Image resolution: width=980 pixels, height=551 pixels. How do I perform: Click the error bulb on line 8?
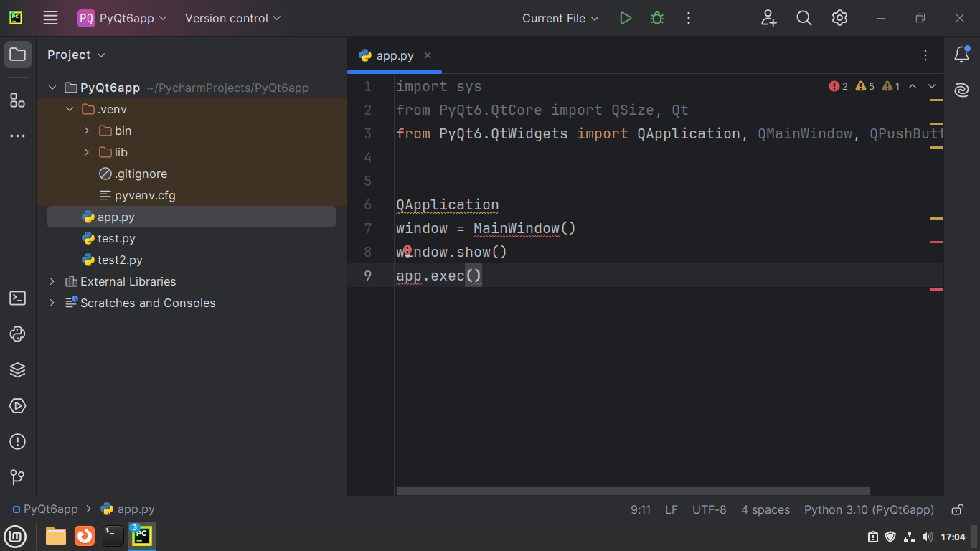pyautogui.click(x=407, y=250)
